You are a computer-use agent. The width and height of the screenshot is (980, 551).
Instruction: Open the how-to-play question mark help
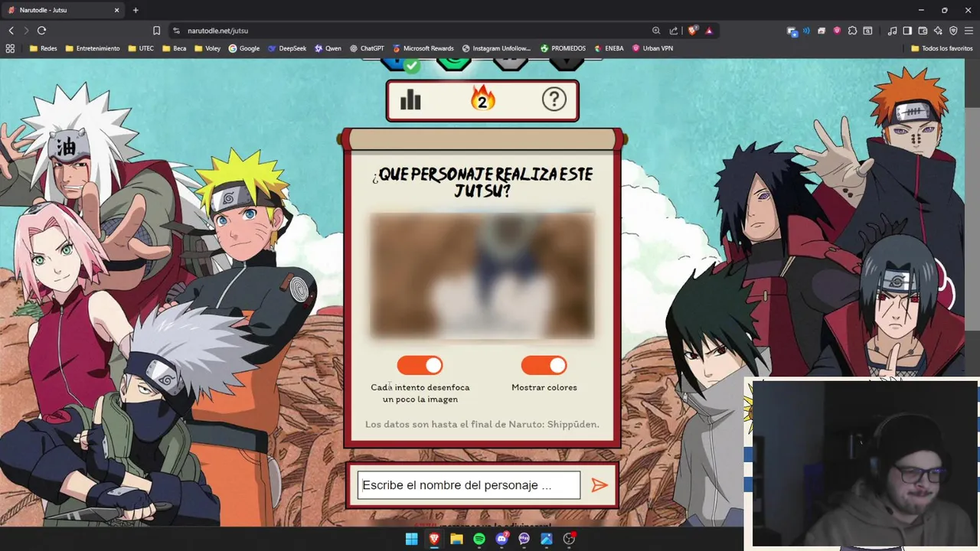554,99
